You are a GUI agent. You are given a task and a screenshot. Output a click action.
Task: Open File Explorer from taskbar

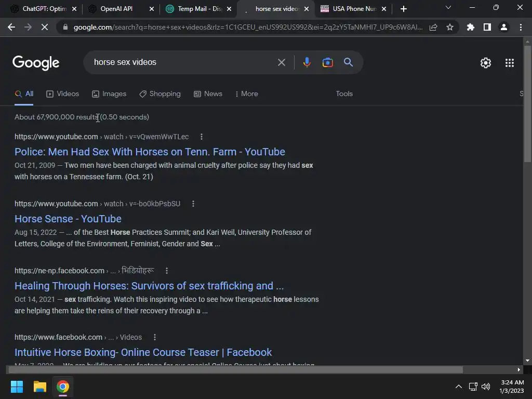(x=39, y=387)
